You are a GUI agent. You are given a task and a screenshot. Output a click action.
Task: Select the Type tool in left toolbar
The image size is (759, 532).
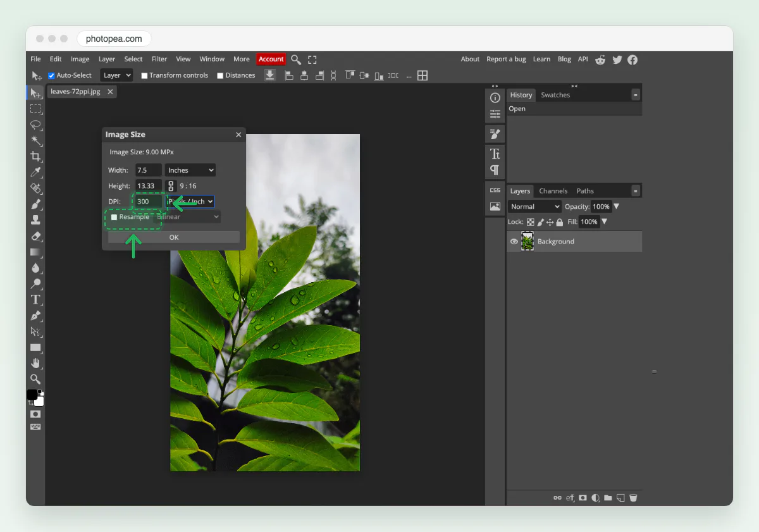click(x=35, y=299)
